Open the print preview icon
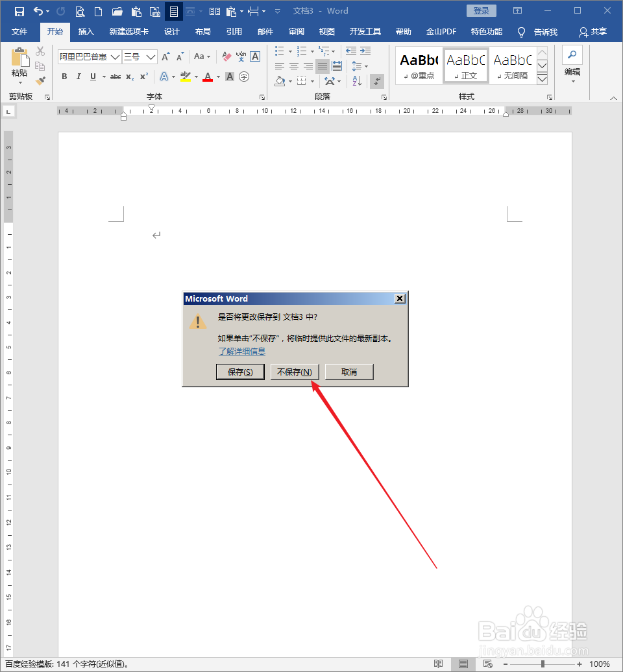 pyautogui.click(x=80, y=11)
